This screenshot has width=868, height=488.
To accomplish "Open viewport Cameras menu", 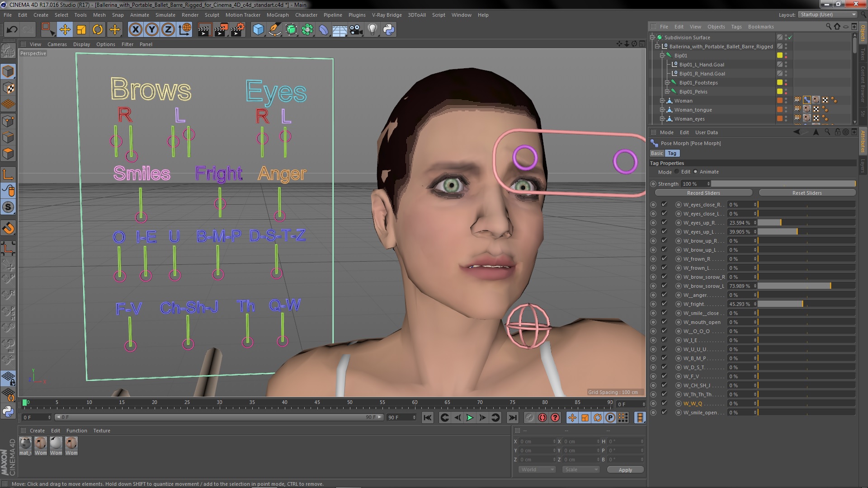I will [57, 44].
